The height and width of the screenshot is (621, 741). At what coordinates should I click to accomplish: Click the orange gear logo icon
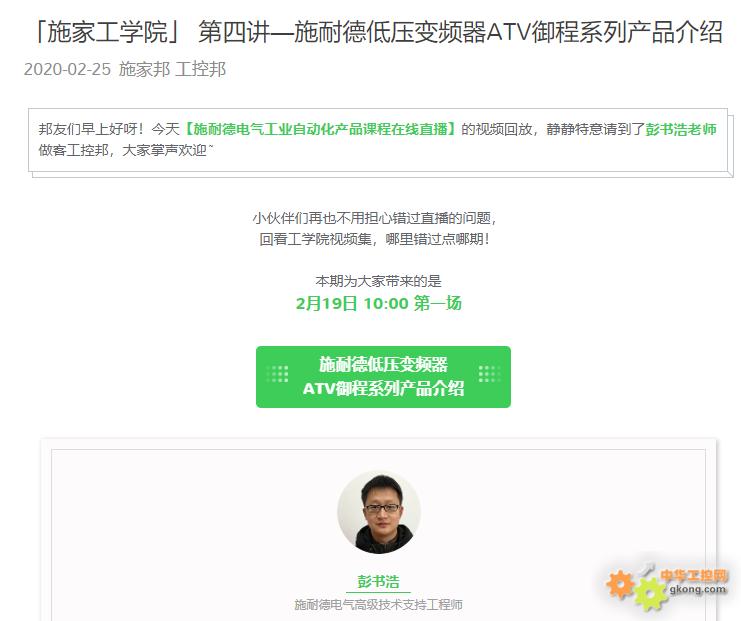(x=620, y=584)
